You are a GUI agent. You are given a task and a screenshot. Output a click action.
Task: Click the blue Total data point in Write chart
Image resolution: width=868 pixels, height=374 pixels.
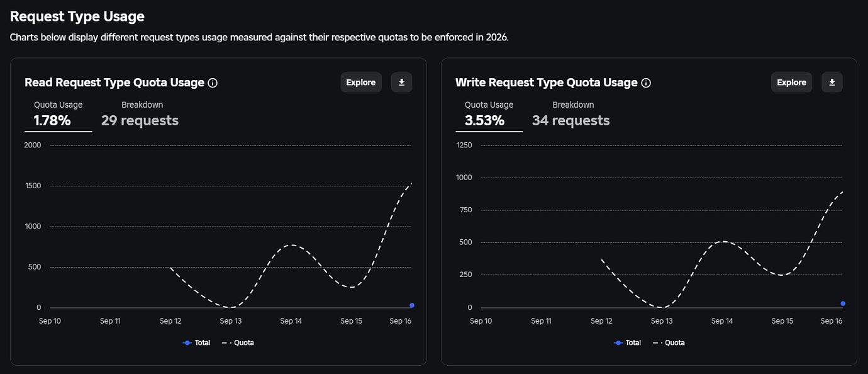[843, 303]
